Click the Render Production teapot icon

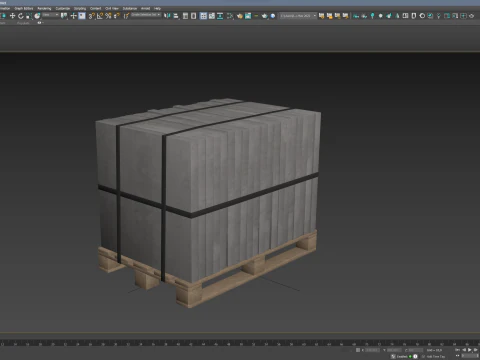pyautogui.click(x=265, y=16)
